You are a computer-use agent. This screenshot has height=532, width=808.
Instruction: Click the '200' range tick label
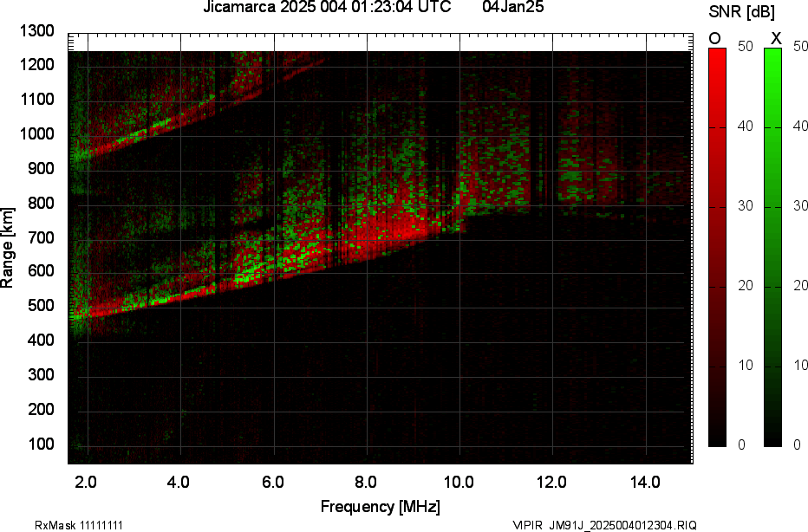coord(42,410)
